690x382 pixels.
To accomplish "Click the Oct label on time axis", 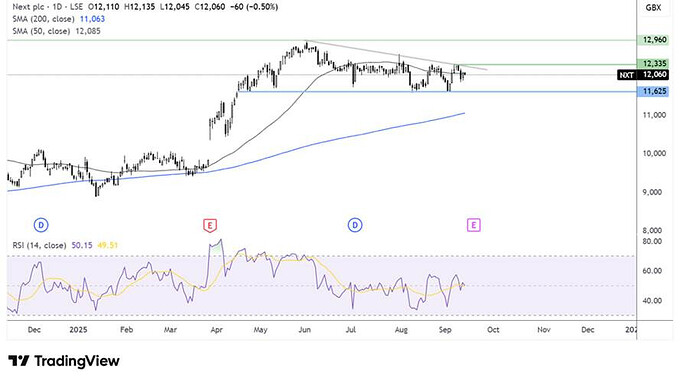I will 493,330.
